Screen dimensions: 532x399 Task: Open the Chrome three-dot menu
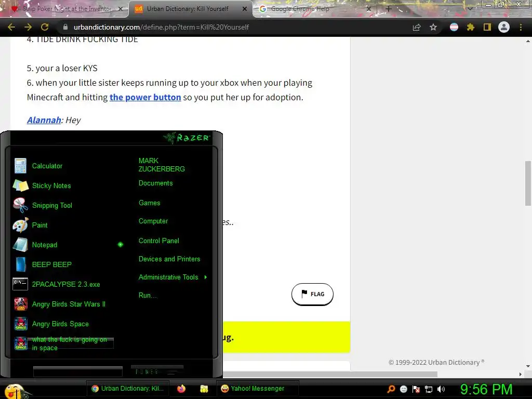click(x=521, y=27)
